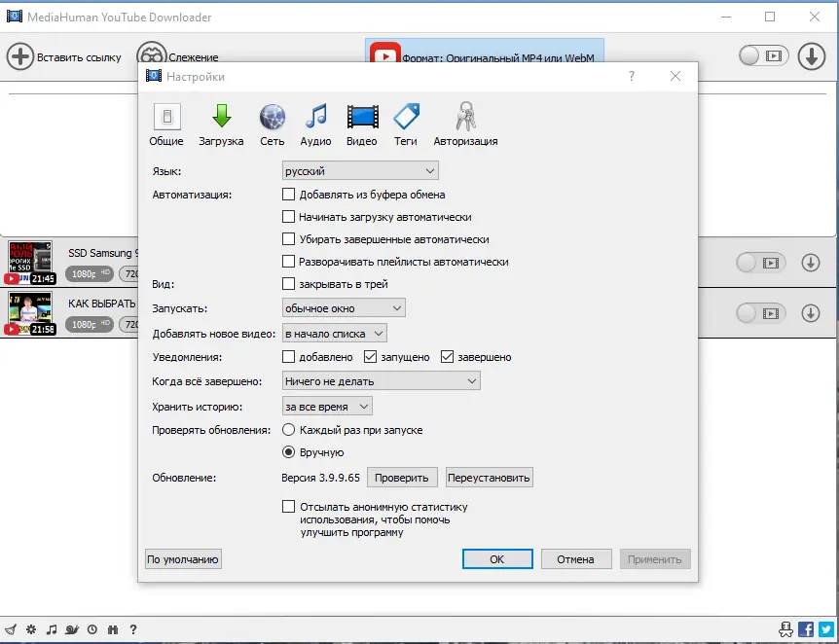This screenshot has height=644, width=839.
Task: Expand Добавлять новое видео dropdown
Action: tap(335, 334)
